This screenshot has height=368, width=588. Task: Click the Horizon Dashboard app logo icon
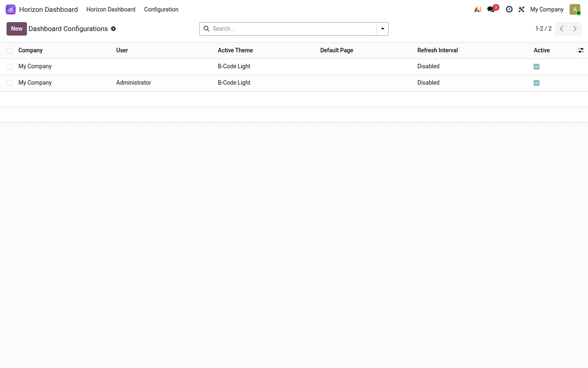pos(11,9)
